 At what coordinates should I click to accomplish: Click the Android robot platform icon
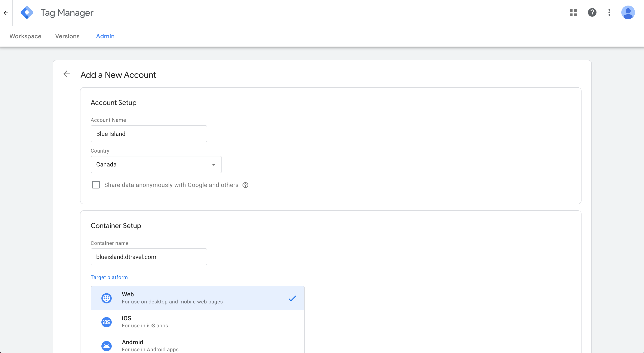click(107, 346)
